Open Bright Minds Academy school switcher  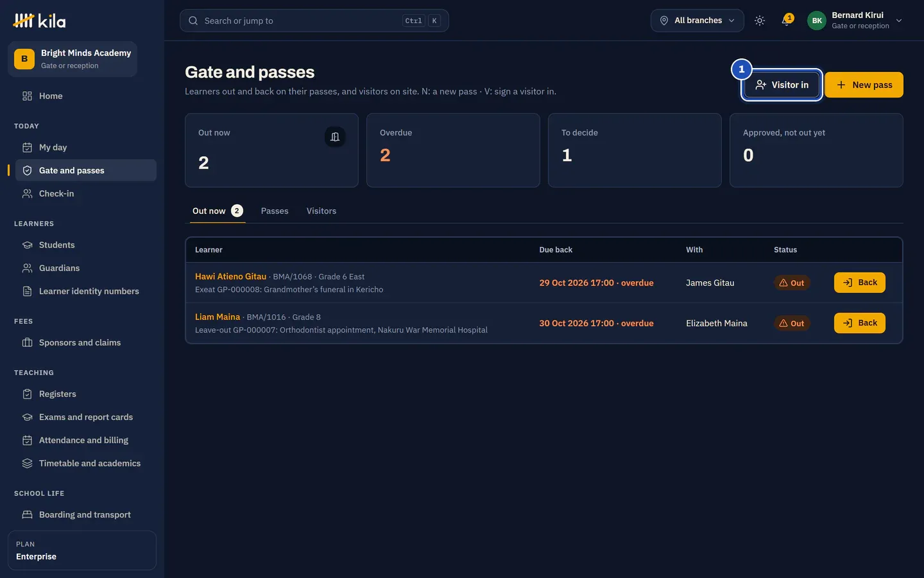pos(73,59)
